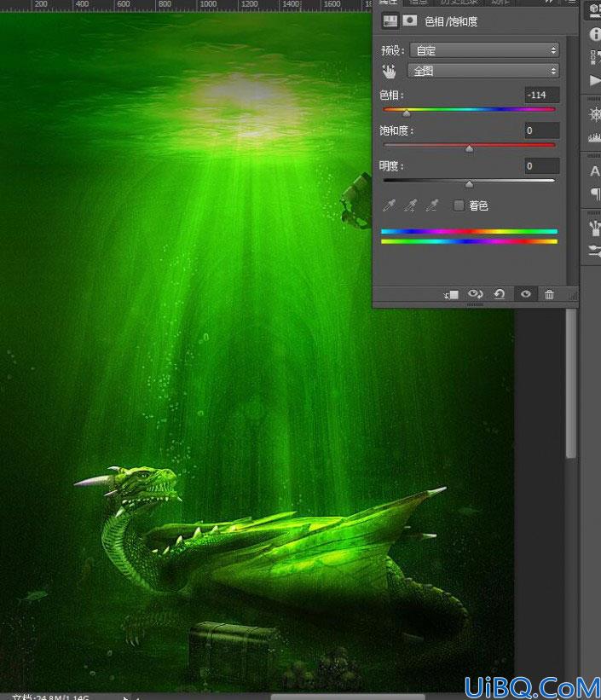This screenshot has width=601, height=700.
Task: Select the Hue/Saturation adjustment icon
Action: [390, 21]
